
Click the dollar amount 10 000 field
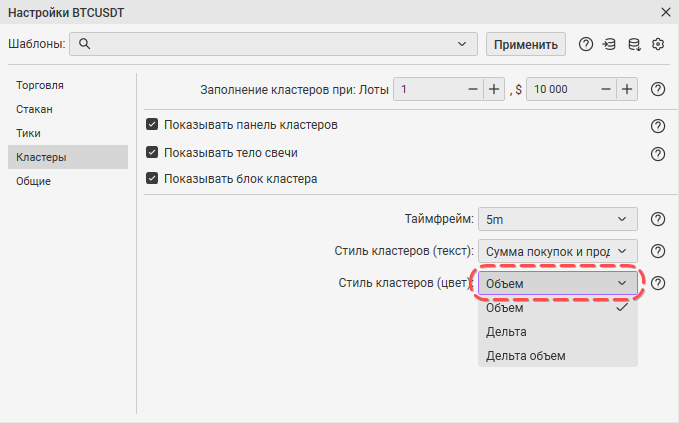click(x=565, y=89)
